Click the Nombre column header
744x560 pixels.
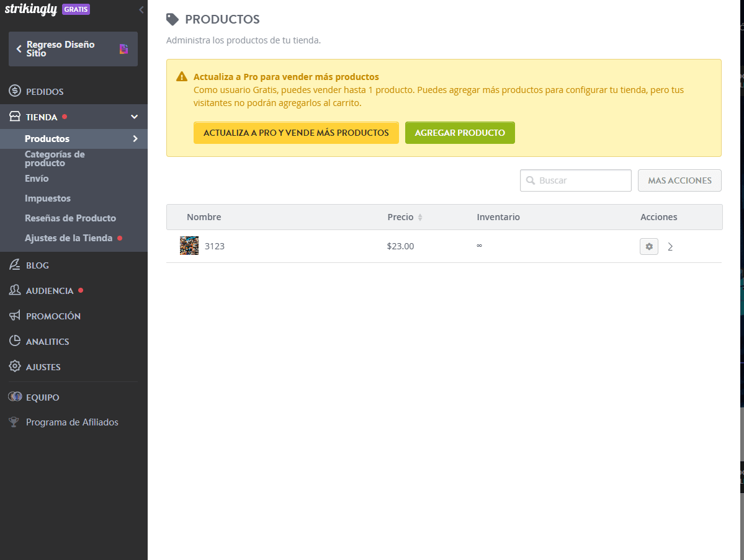coord(204,216)
